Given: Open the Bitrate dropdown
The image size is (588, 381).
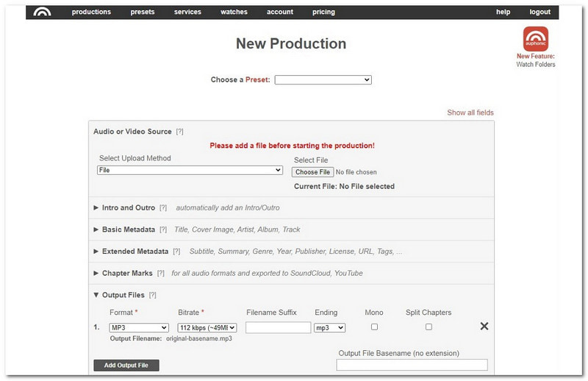Looking at the screenshot, I should click(x=207, y=327).
